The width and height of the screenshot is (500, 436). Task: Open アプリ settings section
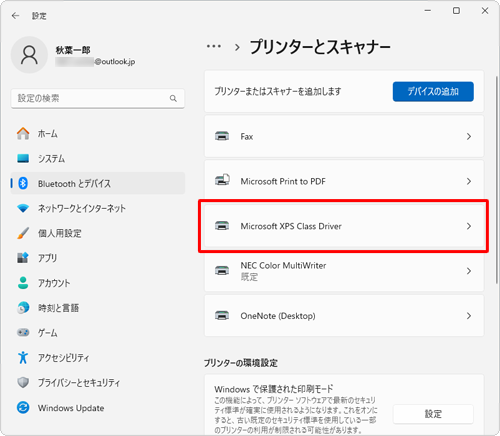tap(98, 258)
